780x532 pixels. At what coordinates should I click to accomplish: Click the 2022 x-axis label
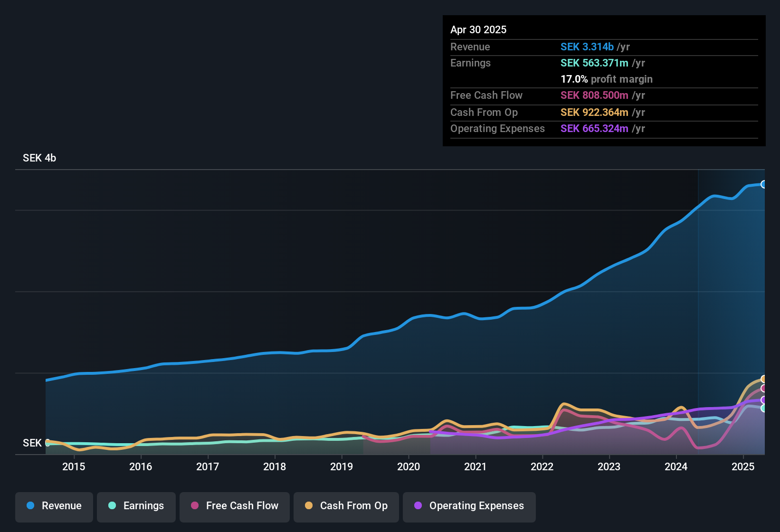542,467
